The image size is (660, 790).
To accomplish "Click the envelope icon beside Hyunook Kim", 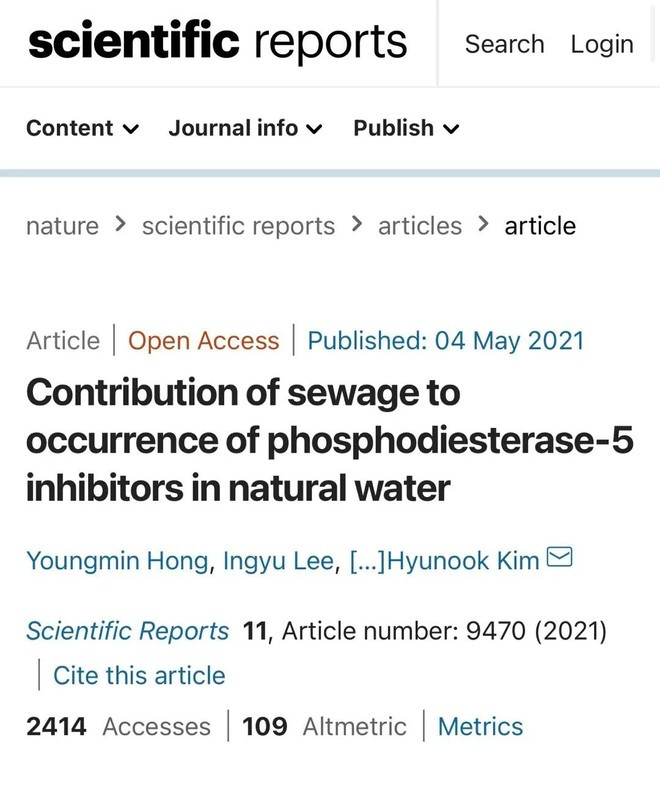I will point(560,558).
